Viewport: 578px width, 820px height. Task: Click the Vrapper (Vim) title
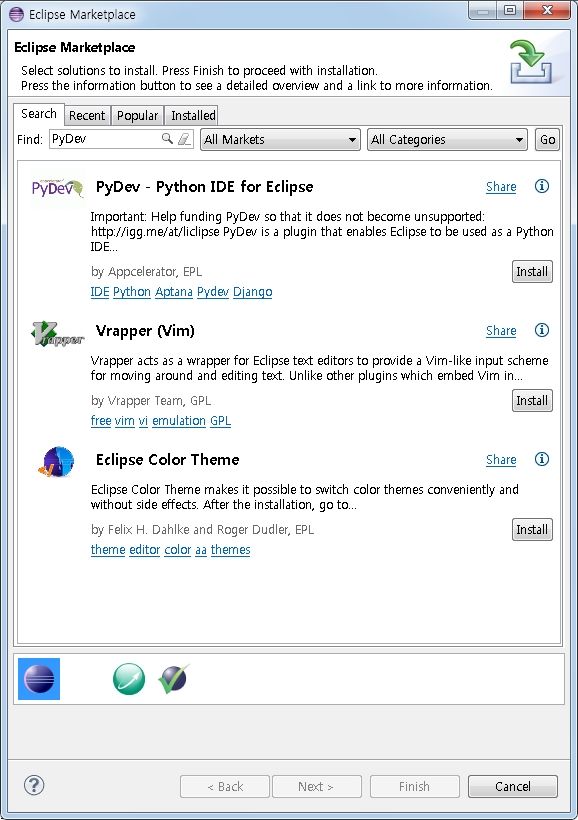coord(145,331)
